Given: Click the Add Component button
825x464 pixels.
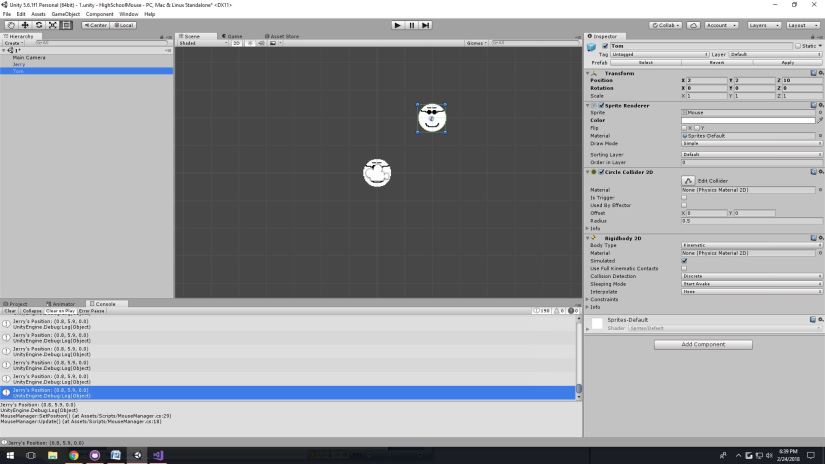Looking at the screenshot, I should (x=703, y=344).
